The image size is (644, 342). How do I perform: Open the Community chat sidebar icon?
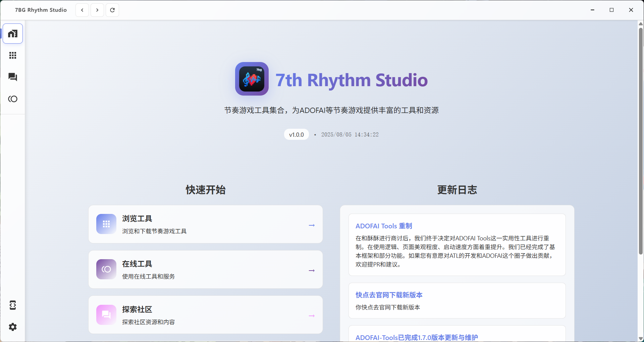pos(13,77)
